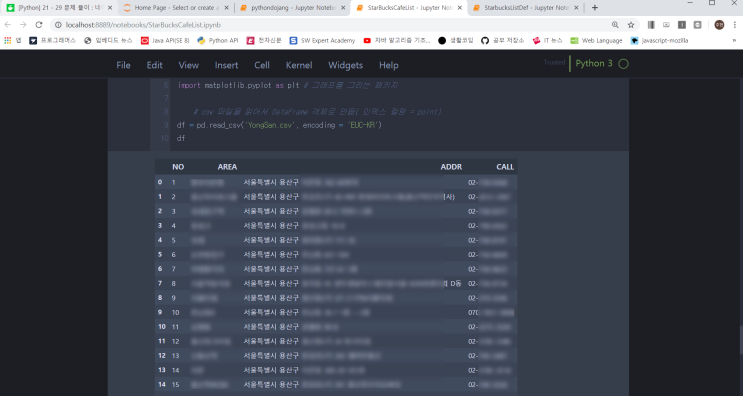Open the Jupyter Widgets menu

(x=345, y=65)
